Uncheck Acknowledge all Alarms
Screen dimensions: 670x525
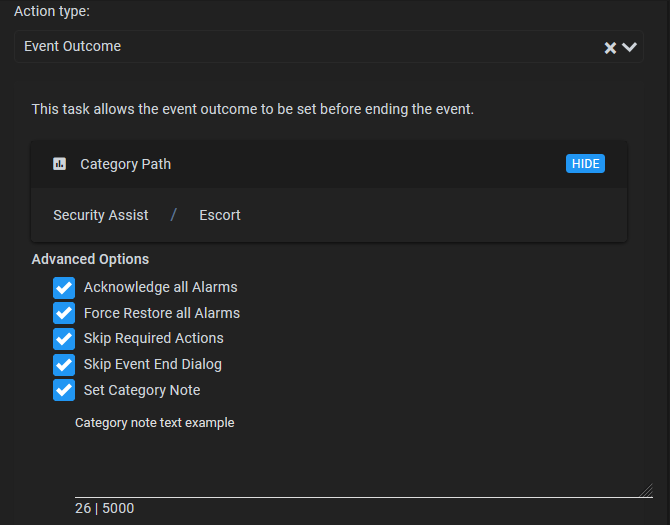(x=64, y=287)
